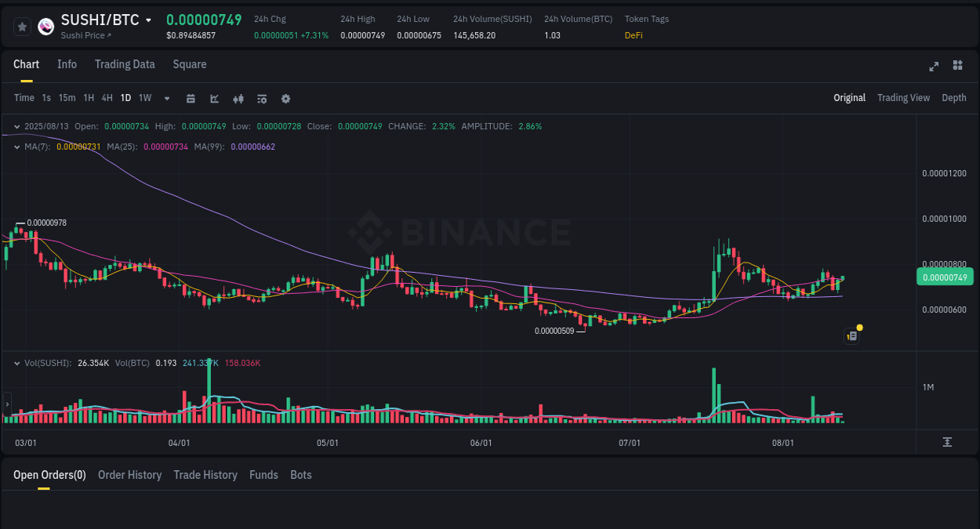Viewport: 980px width, 529px height.
Task: Click the current price tag on the axis
Action: (945, 277)
